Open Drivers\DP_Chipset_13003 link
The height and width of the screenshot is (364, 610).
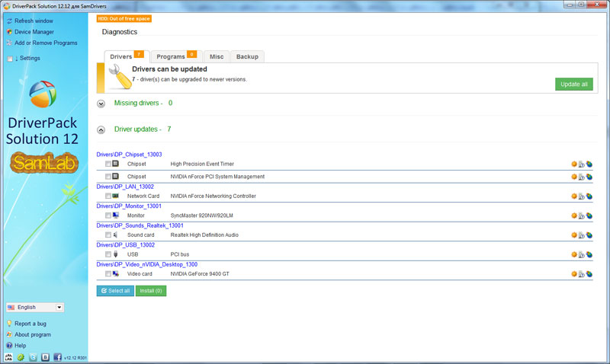click(x=129, y=155)
